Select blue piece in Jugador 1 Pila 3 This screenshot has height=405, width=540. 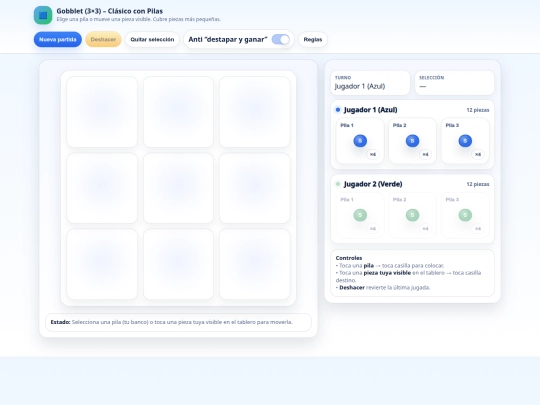click(x=465, y=141)
